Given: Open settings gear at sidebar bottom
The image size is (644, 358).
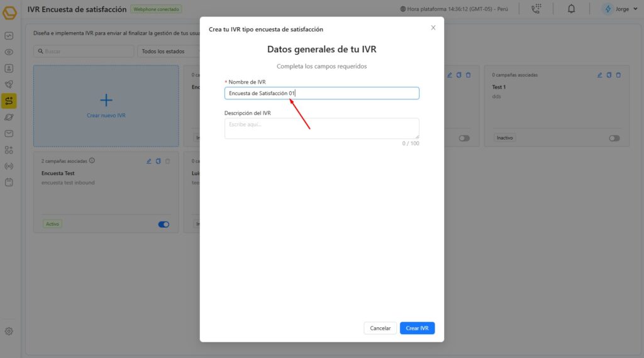Looking at the screenshot, I should click(9, 331).
